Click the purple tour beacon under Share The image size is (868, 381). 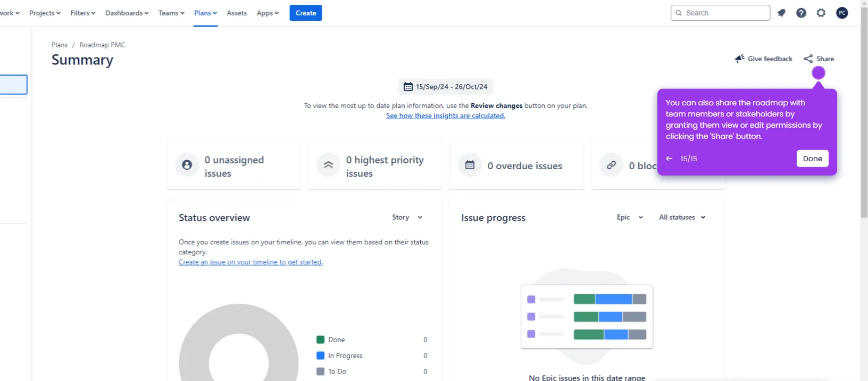819,73
